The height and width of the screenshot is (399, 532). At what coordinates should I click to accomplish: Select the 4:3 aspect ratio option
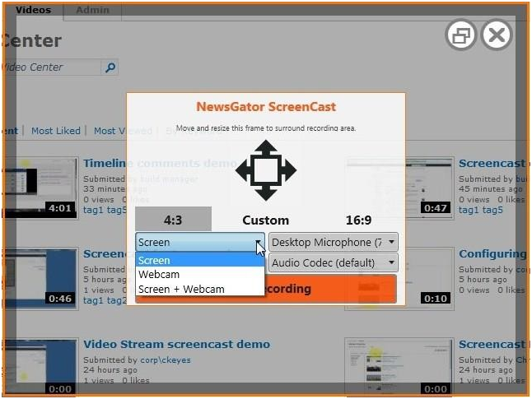[173, 220]
